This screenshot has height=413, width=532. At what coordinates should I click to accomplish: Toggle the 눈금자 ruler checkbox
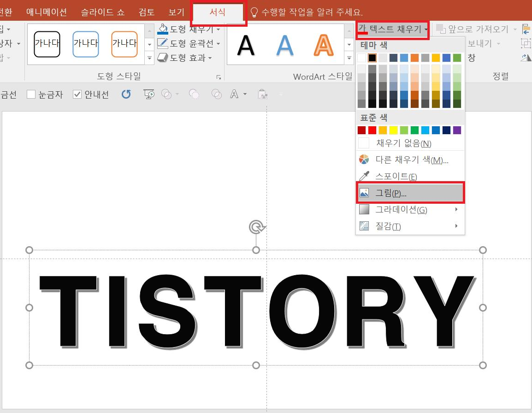pos(31,94)
